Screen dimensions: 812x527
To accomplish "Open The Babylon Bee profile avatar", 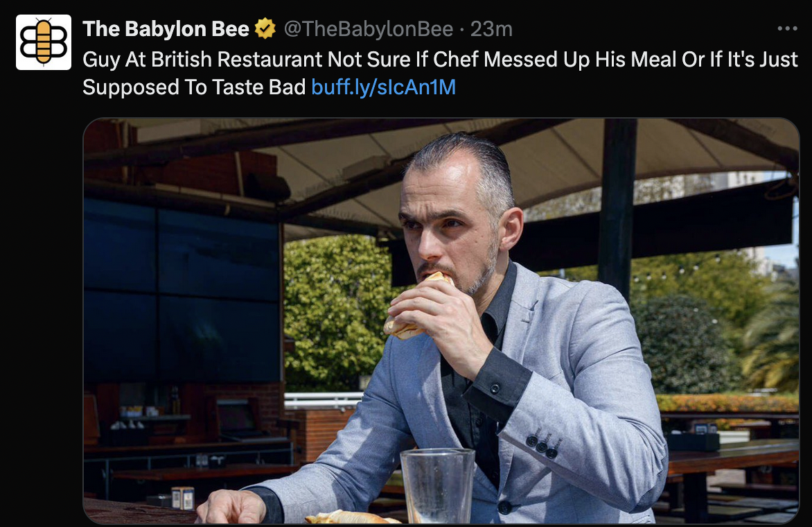I will point(44,42).
